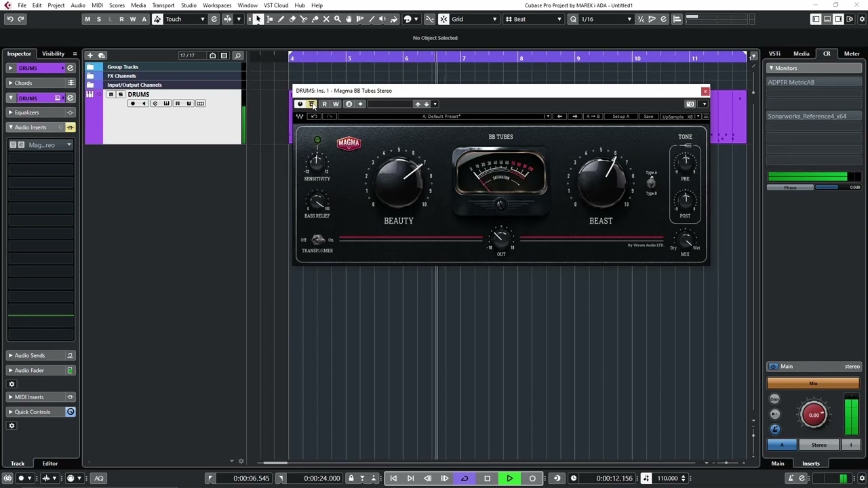Image resolution: width=868 pixels, height=488 pixels.
Task: Click the Magma logo badge
Action: pyautogui.click(x=349, y=143)
